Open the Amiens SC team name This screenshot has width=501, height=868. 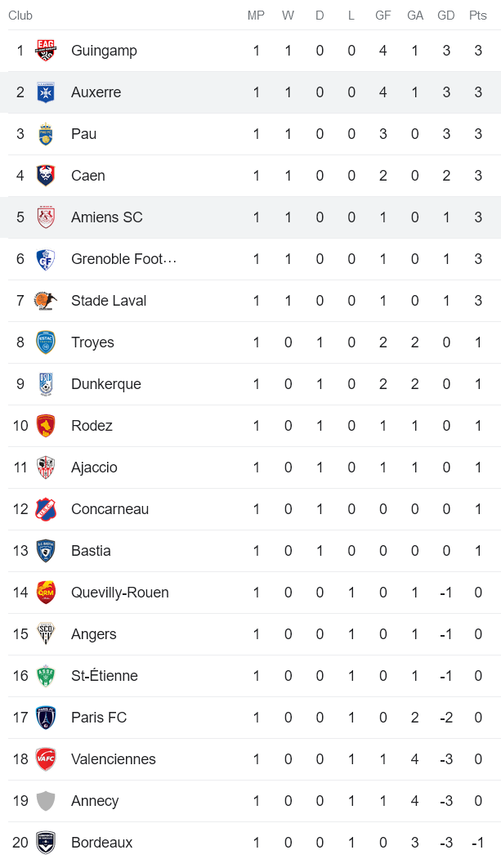coord(106,217)
